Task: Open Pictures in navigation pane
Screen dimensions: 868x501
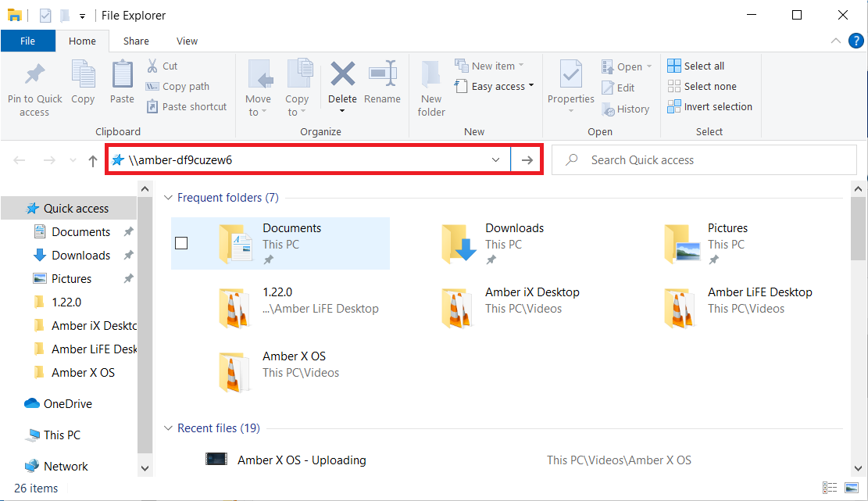Action: 71,278
